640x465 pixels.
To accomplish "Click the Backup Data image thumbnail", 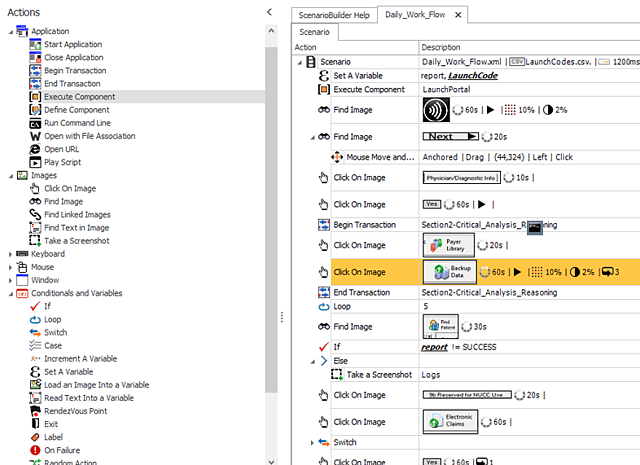I will point(450,272).
